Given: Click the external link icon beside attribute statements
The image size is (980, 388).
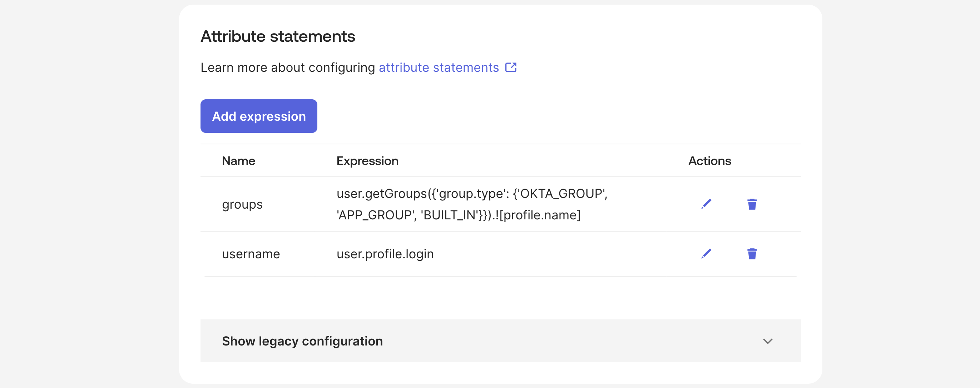Looking at the screenshot, I should click(x=511, y=67).
